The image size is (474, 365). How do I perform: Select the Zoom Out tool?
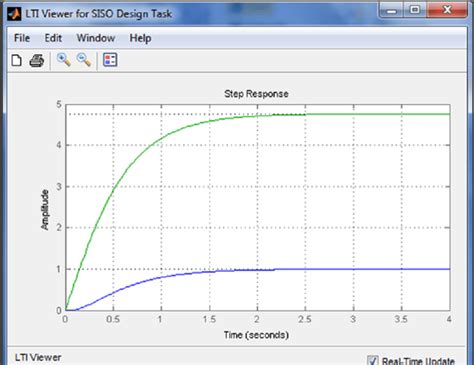(x=83, y=60)
